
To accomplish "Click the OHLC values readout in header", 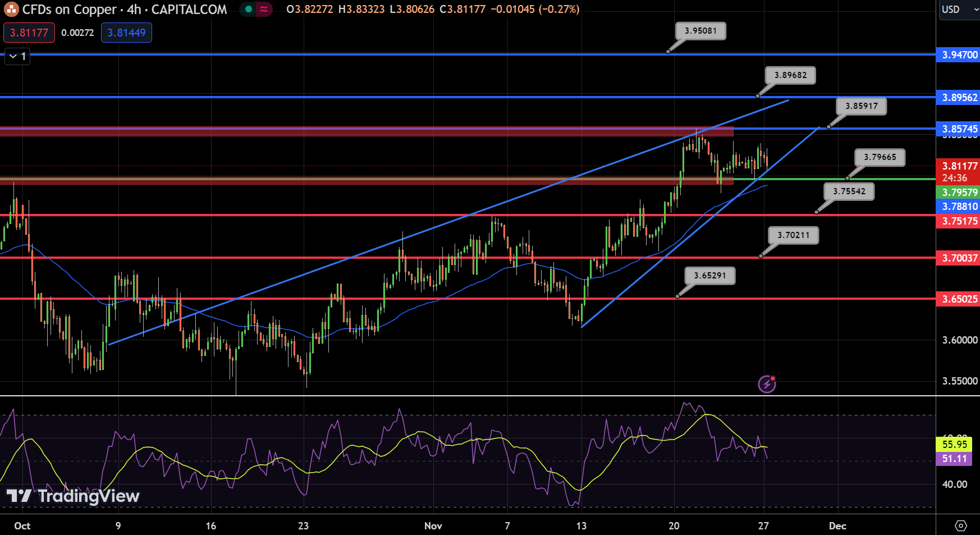I will pyautogui.click(x=433, y=10).
